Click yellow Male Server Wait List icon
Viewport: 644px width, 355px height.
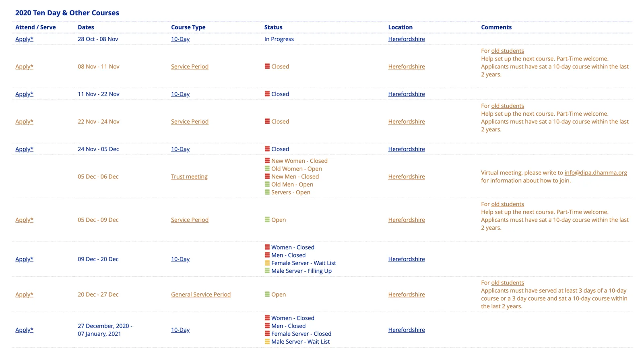pos(267,341)
